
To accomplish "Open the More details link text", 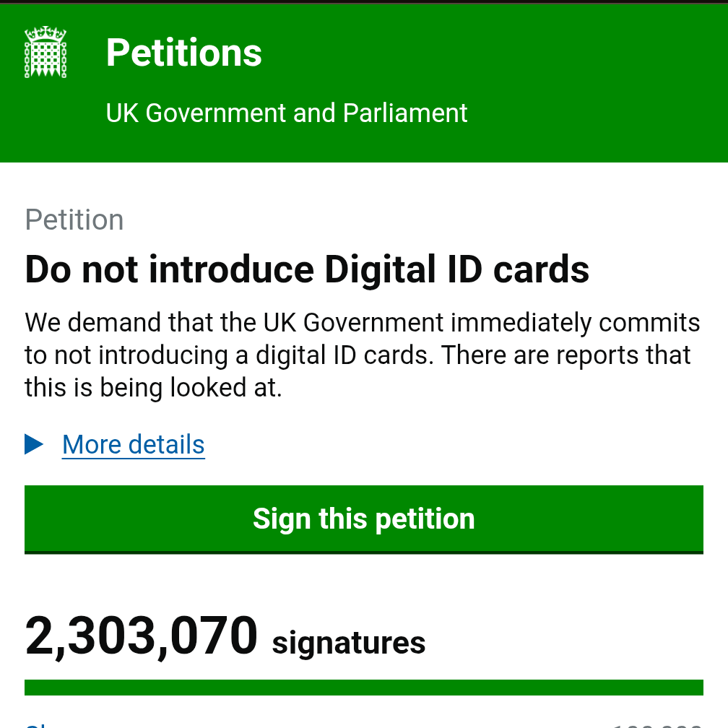I will coord(134,445).
